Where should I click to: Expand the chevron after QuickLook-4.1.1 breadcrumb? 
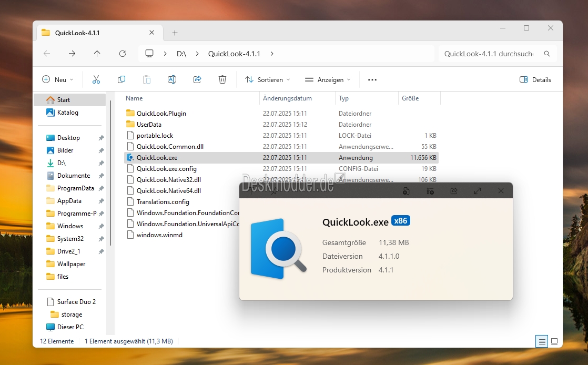(272, 54)
